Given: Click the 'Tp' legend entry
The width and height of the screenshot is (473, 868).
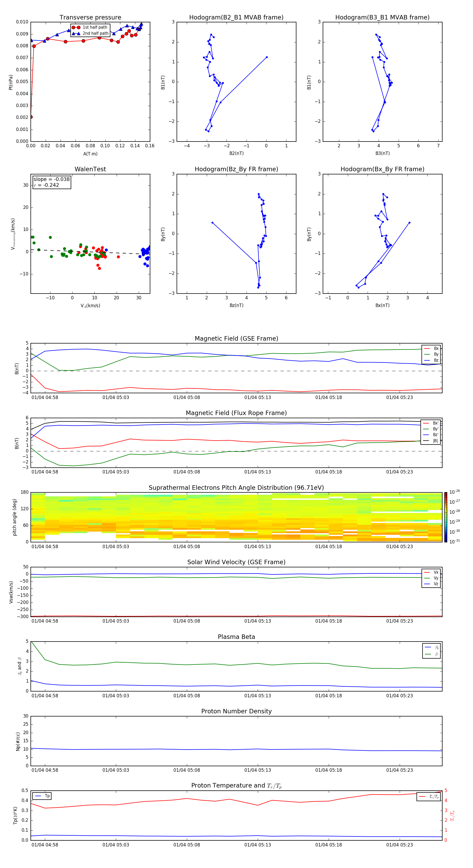Looking at the screenshot, I should (42, 796).
